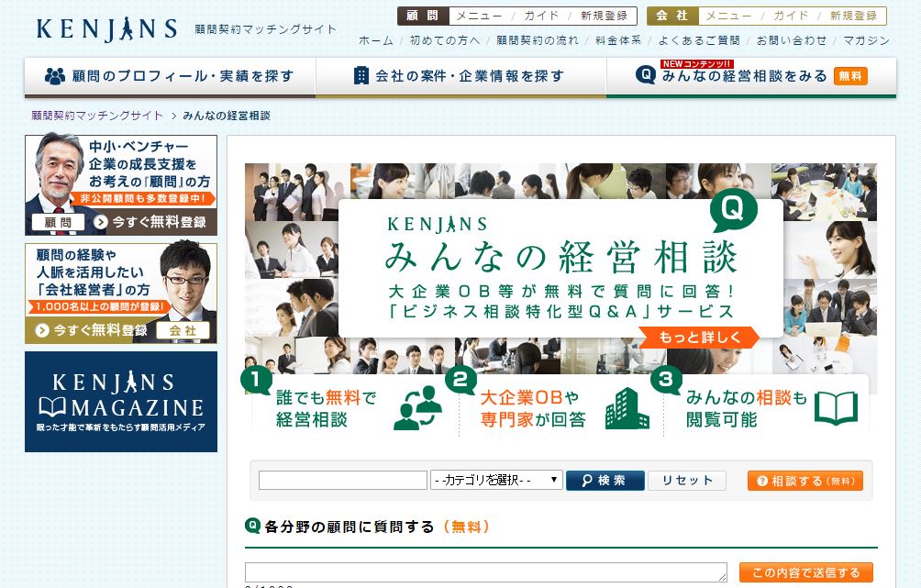The height and width of the screenshot is (588, 921).
Task: Click the question mark icon in 相談する button
Action: pos(761,481)
